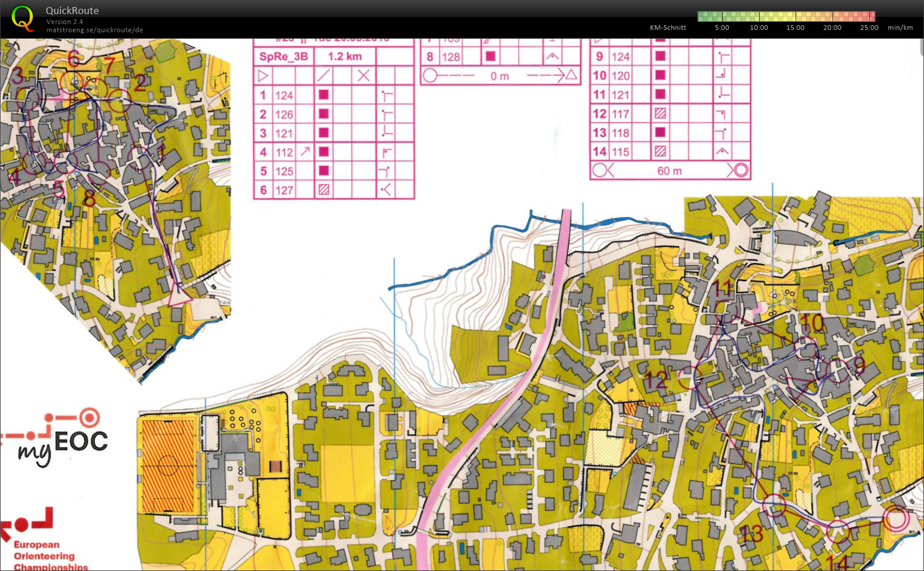Click the 1.2 km course length cell
924x571 pixels.
pyautogui.click(x=344, y=56)
